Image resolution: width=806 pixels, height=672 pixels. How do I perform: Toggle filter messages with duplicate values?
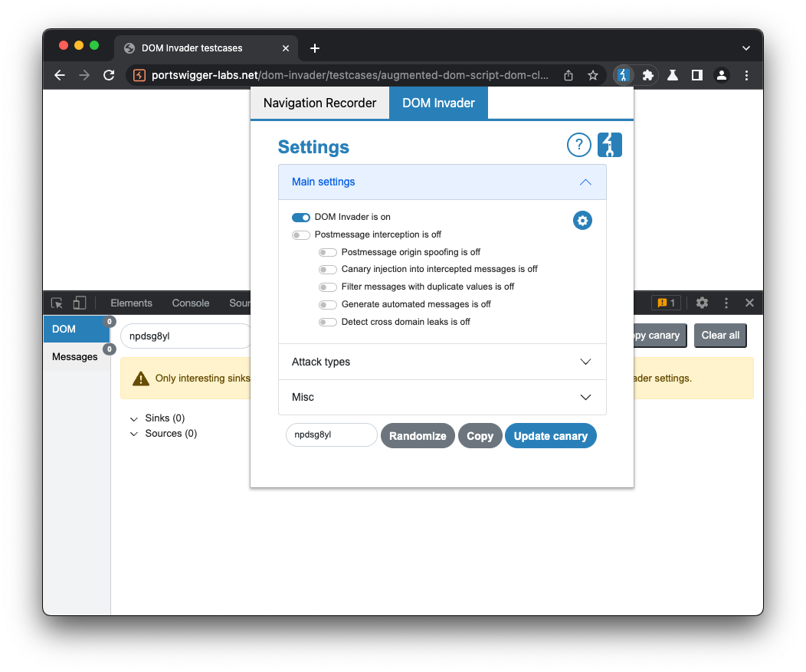point(327,287)
